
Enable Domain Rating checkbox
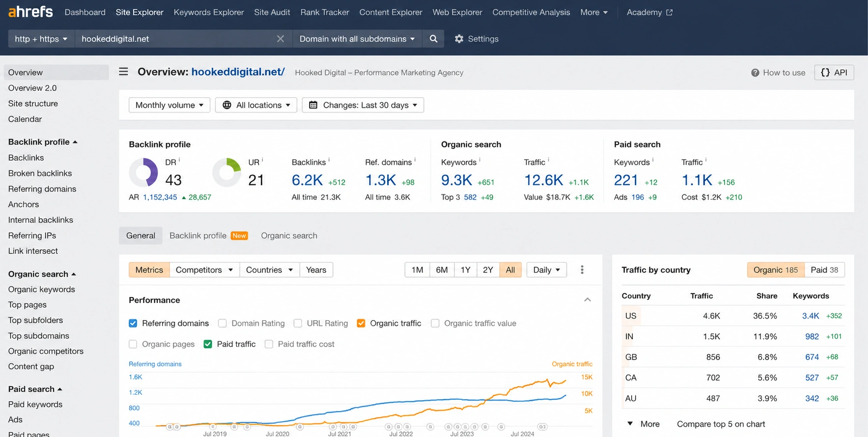[x=223, y=323]
